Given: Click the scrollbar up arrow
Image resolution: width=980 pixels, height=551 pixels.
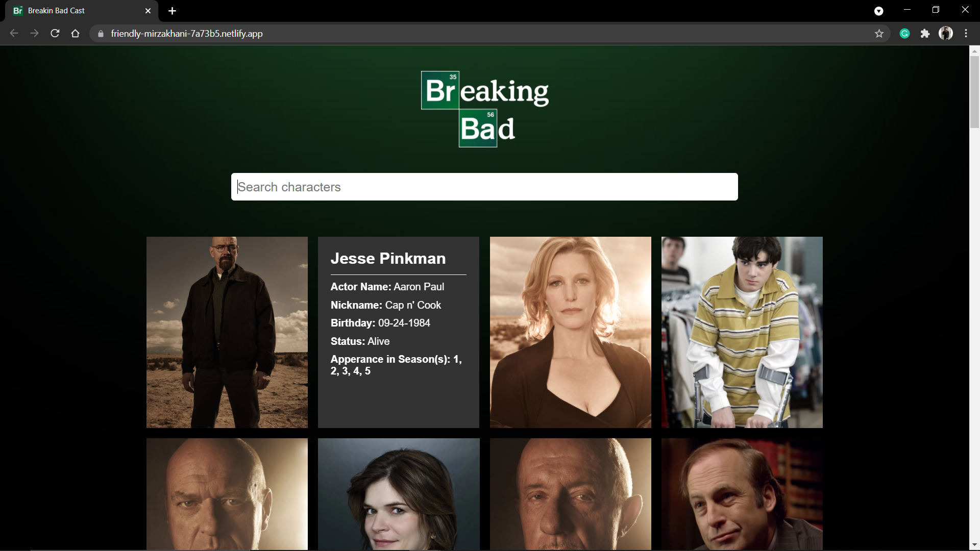Looking at the screenshot, I should tap(974, 51).
